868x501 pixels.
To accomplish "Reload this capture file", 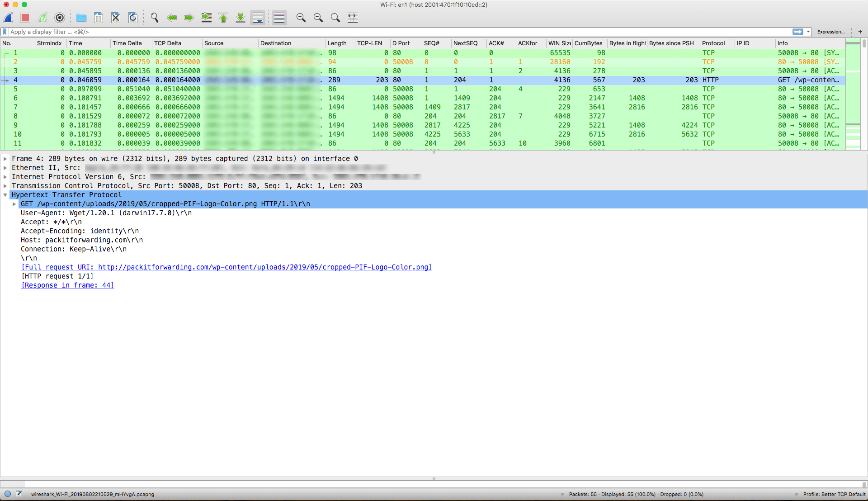I will point(133,18).
